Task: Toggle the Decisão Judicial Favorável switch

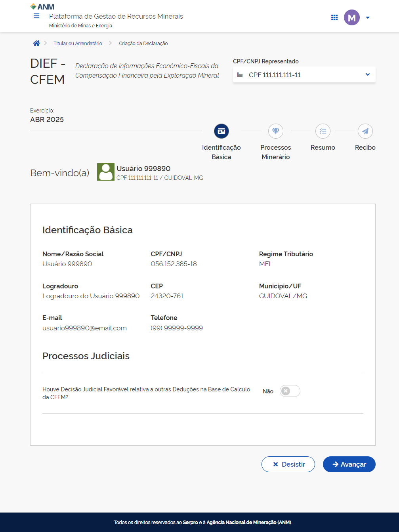Action: 290,391
